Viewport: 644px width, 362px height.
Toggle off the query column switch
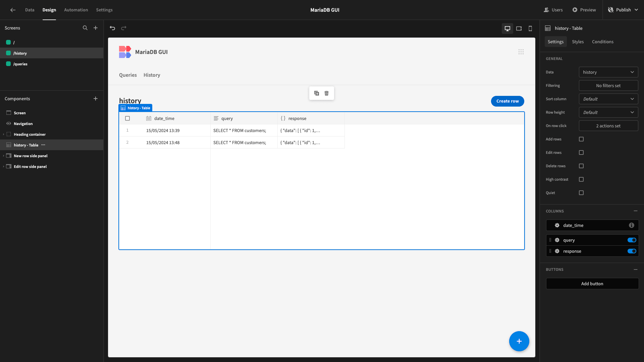click(632, 240)
